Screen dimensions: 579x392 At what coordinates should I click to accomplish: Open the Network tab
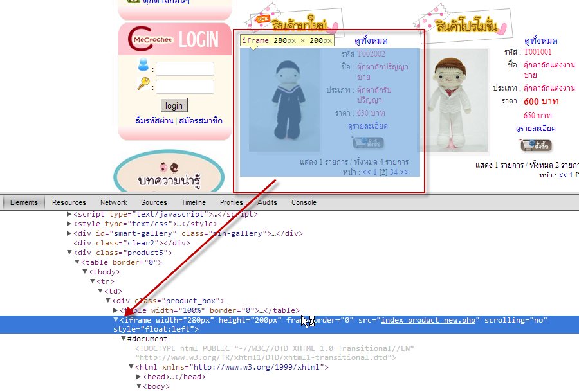(114, 202)
